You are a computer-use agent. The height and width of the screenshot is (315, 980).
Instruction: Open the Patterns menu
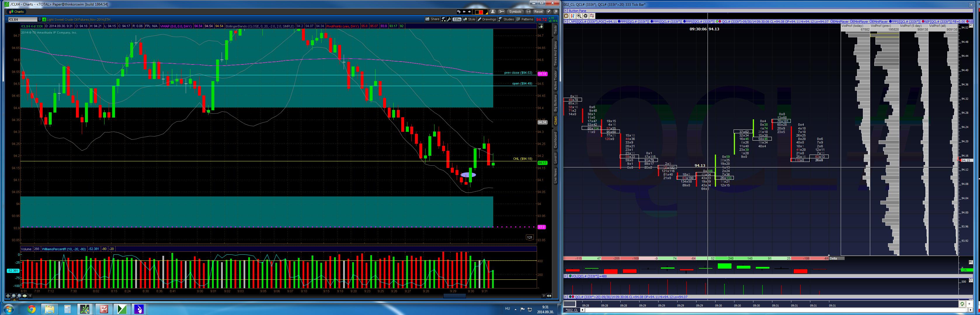pyautogui.click(x=525, y=19)
